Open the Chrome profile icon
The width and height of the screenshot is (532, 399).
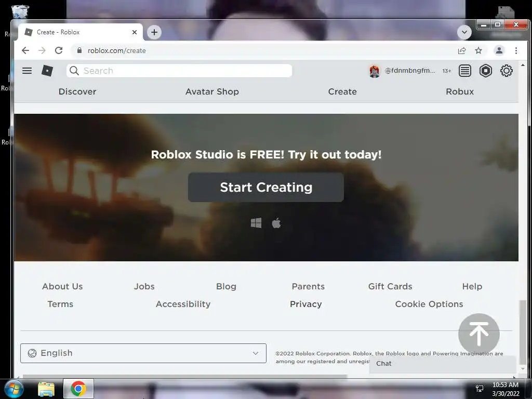coord(499,50)
